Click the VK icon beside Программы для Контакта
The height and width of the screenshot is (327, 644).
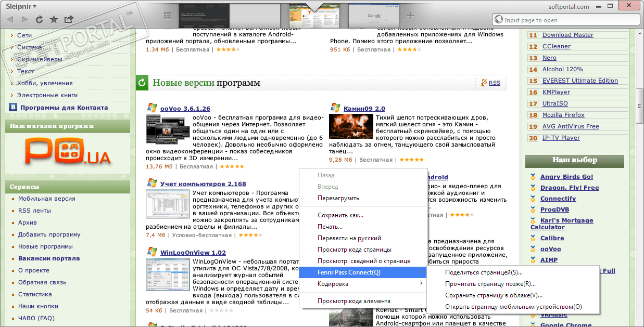point(13,107)
